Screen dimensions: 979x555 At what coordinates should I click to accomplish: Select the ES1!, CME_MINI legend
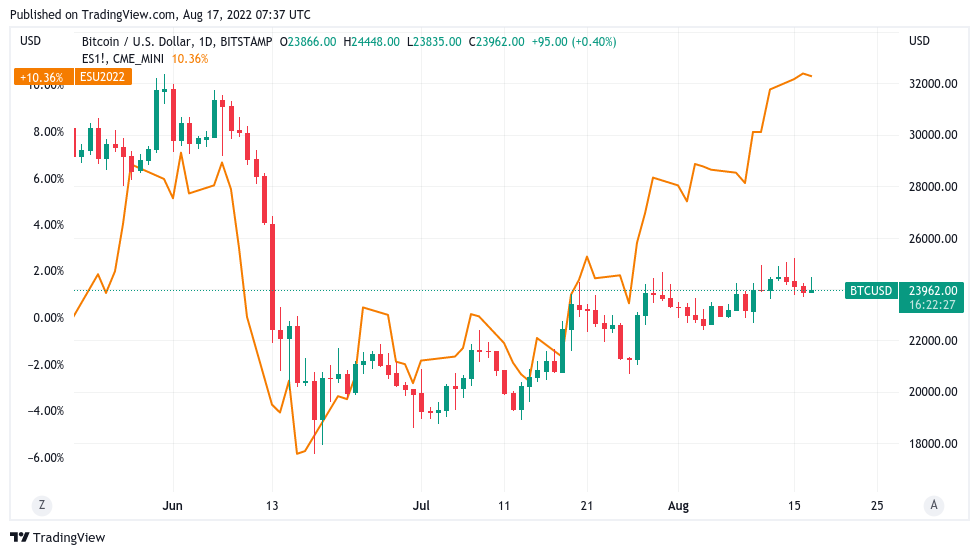pyautogui.click(x=122, y=59)
